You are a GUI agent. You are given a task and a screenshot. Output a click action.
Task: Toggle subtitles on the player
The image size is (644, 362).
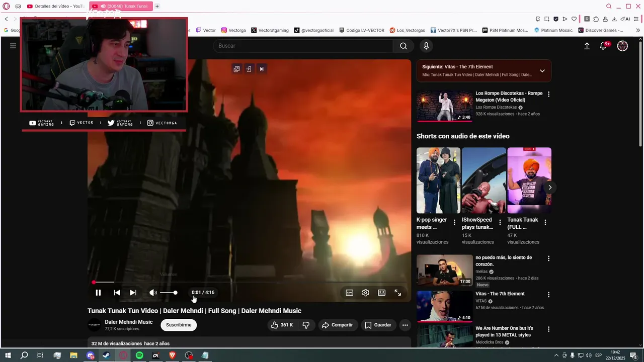pyautogui.click(x=350, y=293)
